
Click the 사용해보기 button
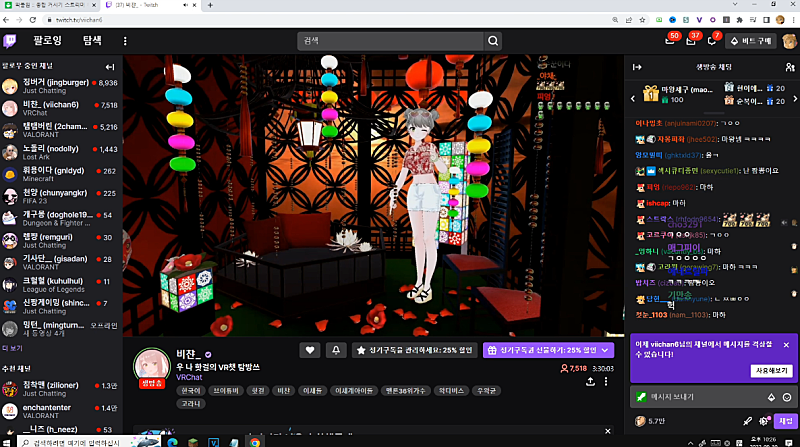point(769,371)
